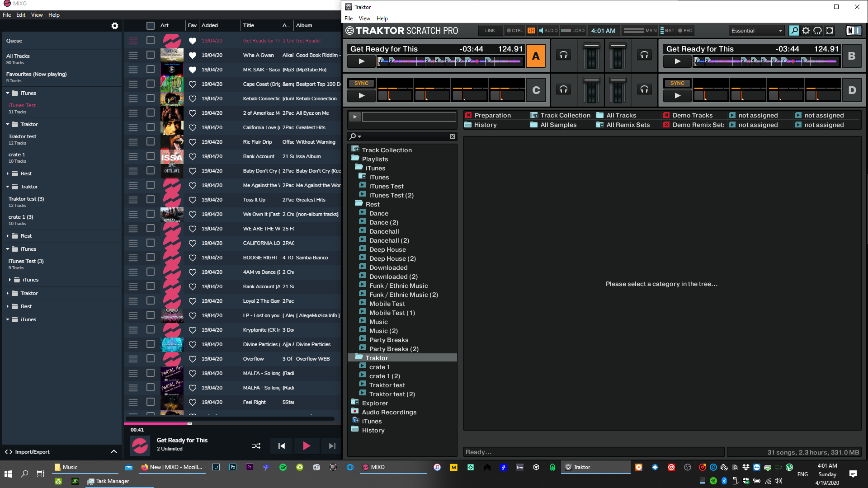Image resolution: width=868 pixels, height=488 pixels.
Task: Toggle Traktor fullscreen mode icon
Action: 829,31
